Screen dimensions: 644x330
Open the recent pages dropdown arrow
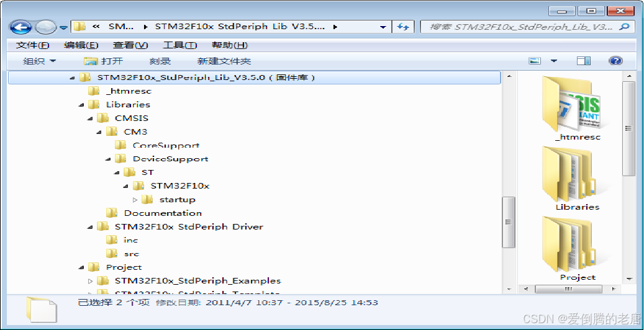coord(63,28)
